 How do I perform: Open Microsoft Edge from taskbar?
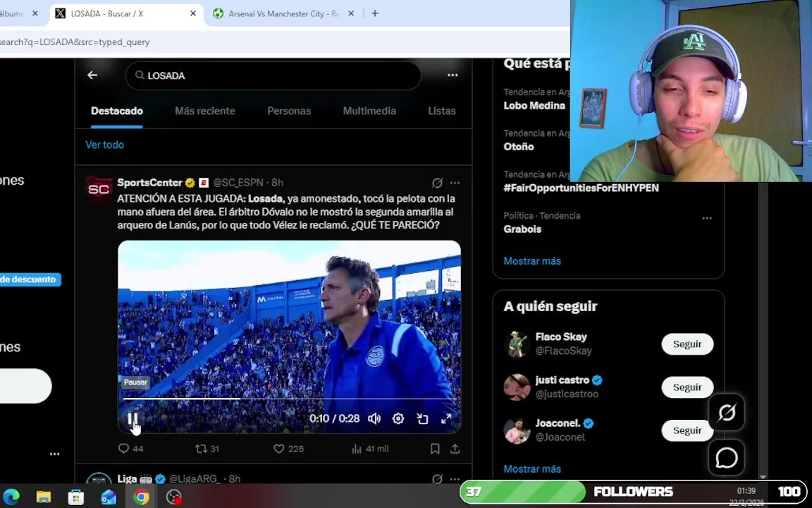coord(11,497)
